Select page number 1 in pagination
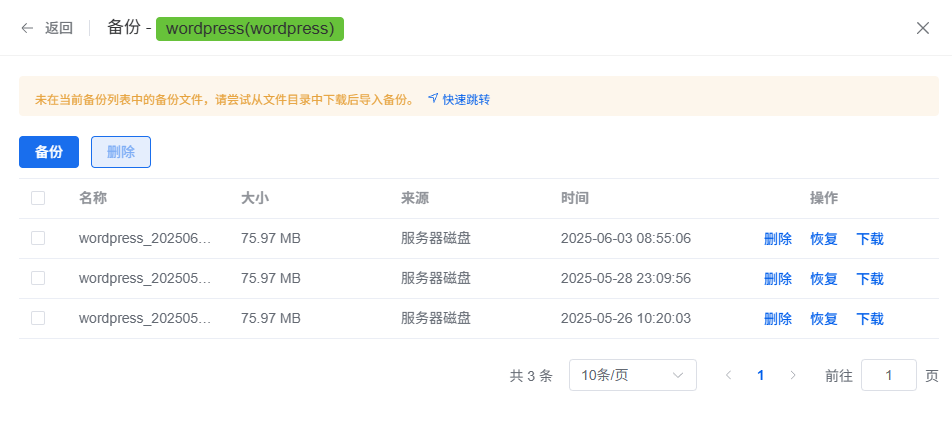Viewport: 952px width, 423px height. (x=760, y=375)
